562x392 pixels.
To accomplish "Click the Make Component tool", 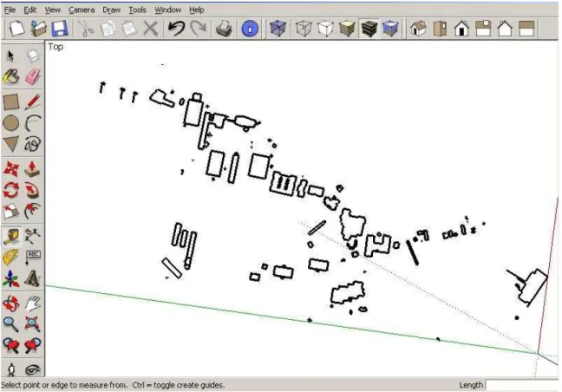I will tap(33, 56).
